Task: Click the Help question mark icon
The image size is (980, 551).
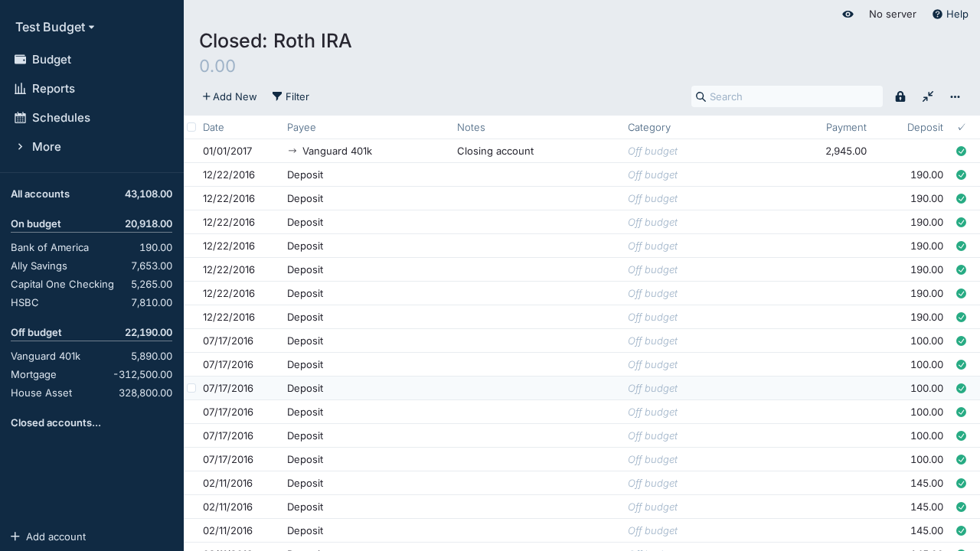Action: (937, 14)
